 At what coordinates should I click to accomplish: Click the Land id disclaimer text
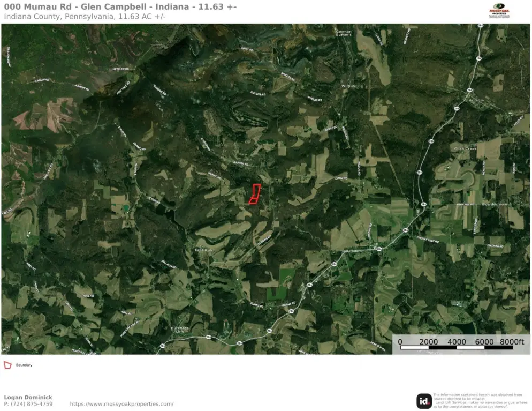[480, 400]
